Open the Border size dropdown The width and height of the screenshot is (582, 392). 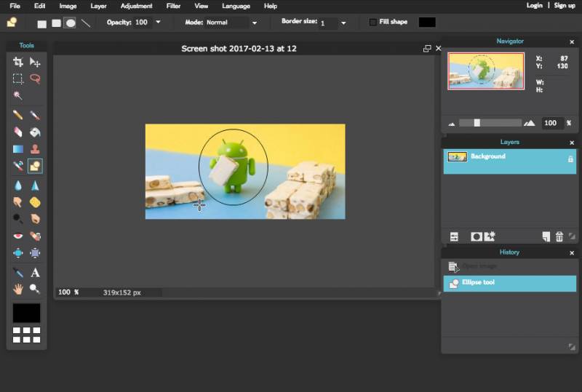pyautogui.click(x=343, y=23)
